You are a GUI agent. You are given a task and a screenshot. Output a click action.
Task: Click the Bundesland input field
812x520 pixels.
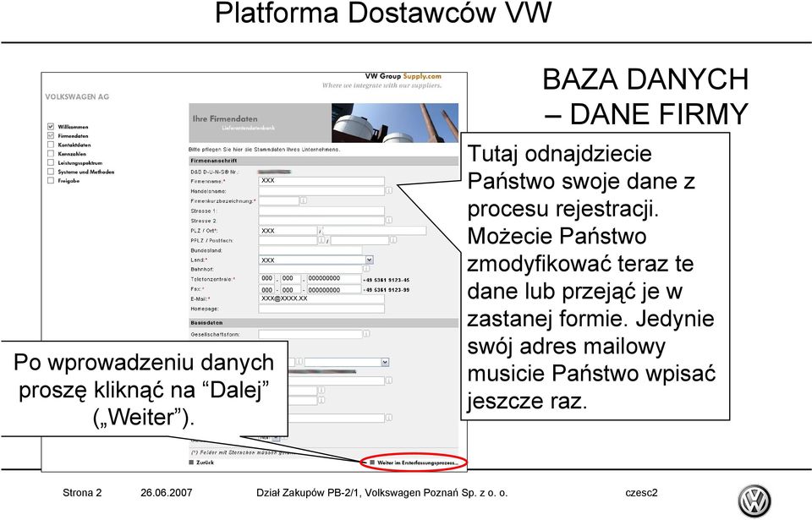tap(310, 250)
